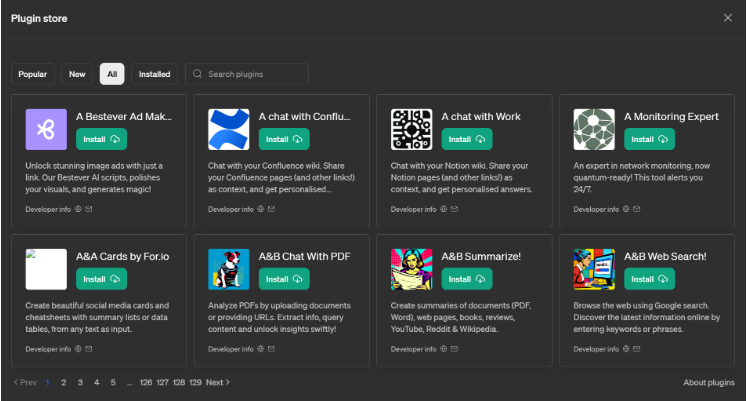Click email envelope icon for A Monitoring Expert

(637, 210)
